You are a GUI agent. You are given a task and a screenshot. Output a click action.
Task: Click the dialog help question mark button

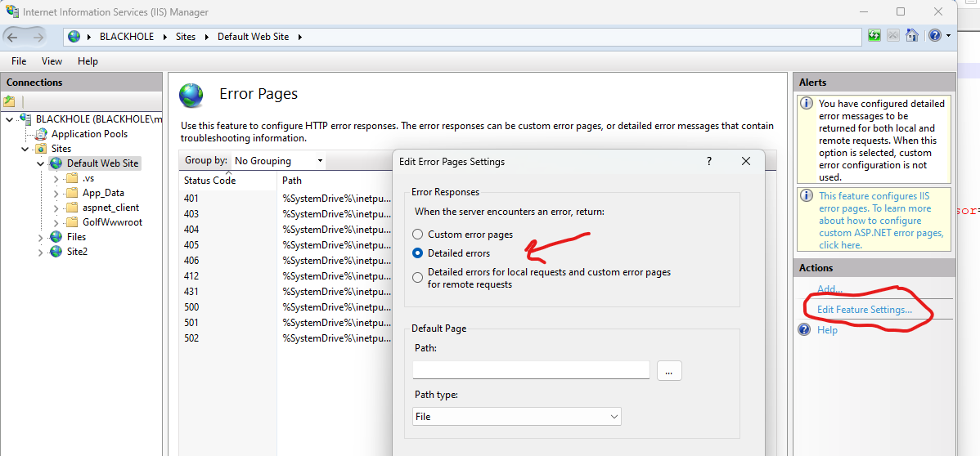pyautogui.click(x=709, y=161)
